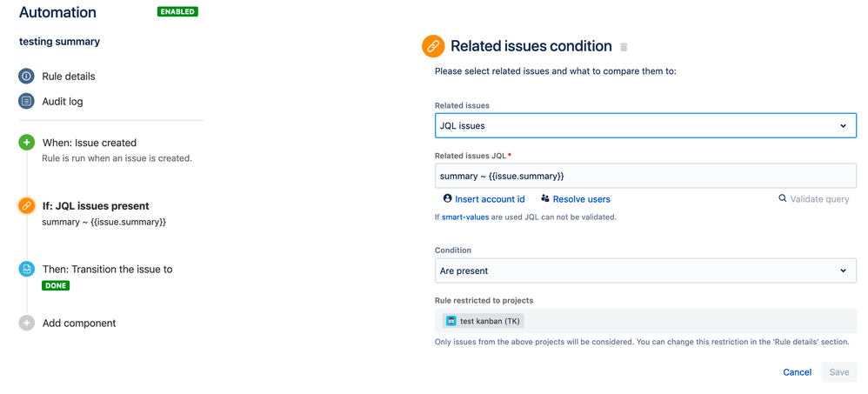Click the magnifier icon beside Validate query
The image size is (868, 394).
pyautogui.click(x=783, y=199)
